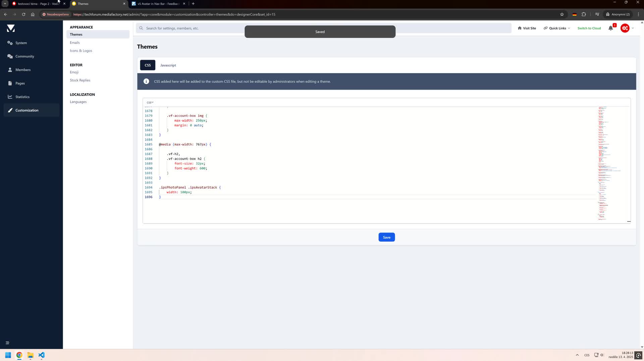This screenshot has height=361, width=644.
Task: Switch to v5 Avatar in Nav Bar tab
Action: pyautogui.click(x=158, y=4)
